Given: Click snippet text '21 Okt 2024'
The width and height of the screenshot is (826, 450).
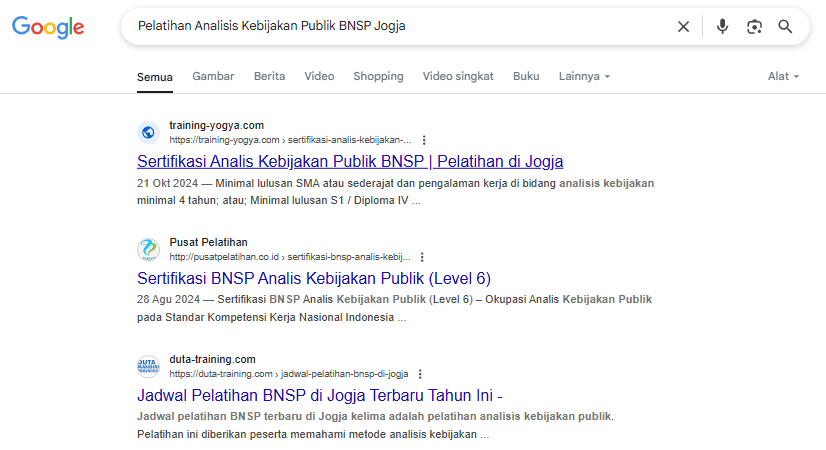Looking at the screenshot, I should pyautogui.click(x=168, y=183).
